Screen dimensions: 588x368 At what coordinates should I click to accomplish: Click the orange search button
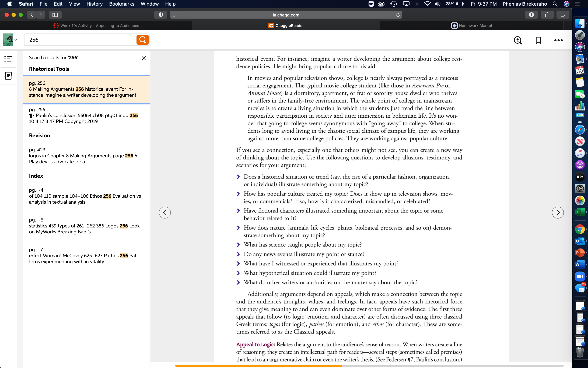tap(143, 40)
